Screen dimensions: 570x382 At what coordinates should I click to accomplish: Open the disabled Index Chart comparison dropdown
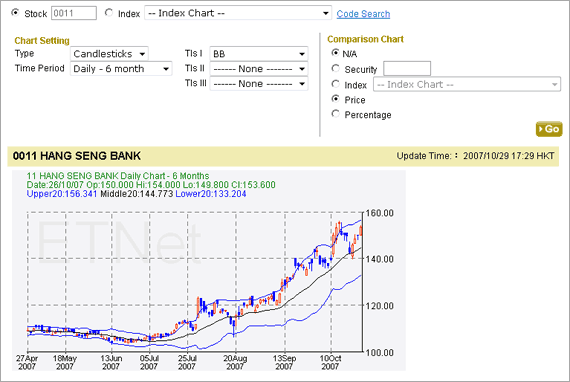tap(467, 84)
